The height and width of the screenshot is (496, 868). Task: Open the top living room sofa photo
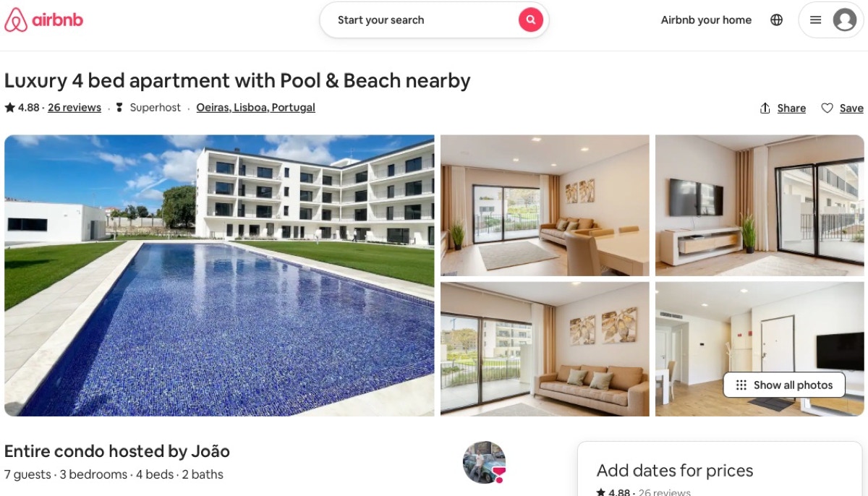pyautogui.click(x=545, y=205)
